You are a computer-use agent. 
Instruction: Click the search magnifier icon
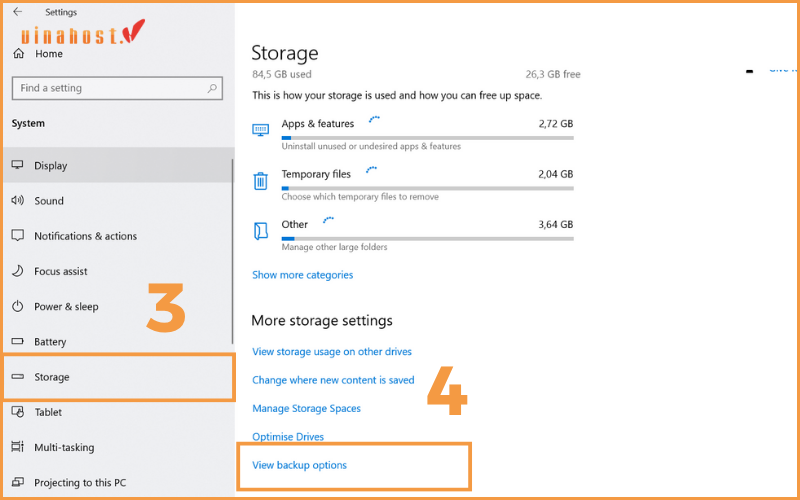(212, 88)
